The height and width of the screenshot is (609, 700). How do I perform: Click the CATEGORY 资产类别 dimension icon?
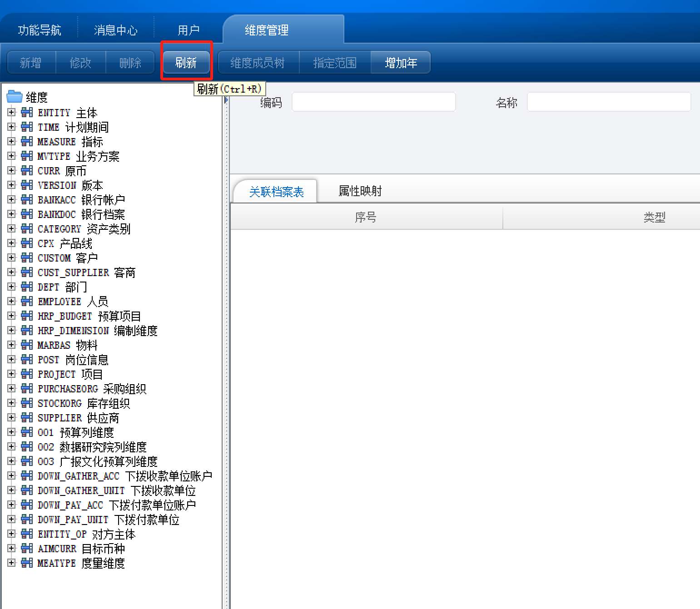(x=27, y=228)
